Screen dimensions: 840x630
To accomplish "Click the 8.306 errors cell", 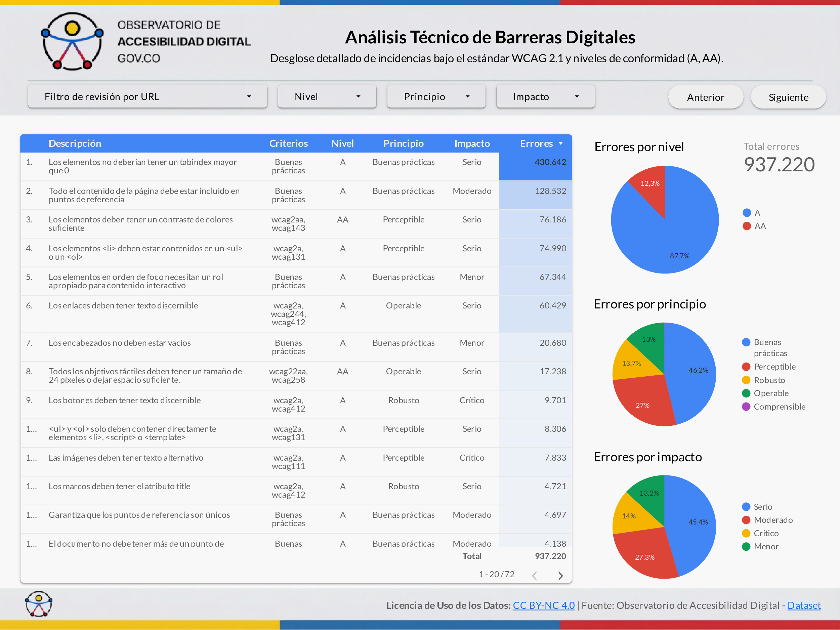I will 536,433.
